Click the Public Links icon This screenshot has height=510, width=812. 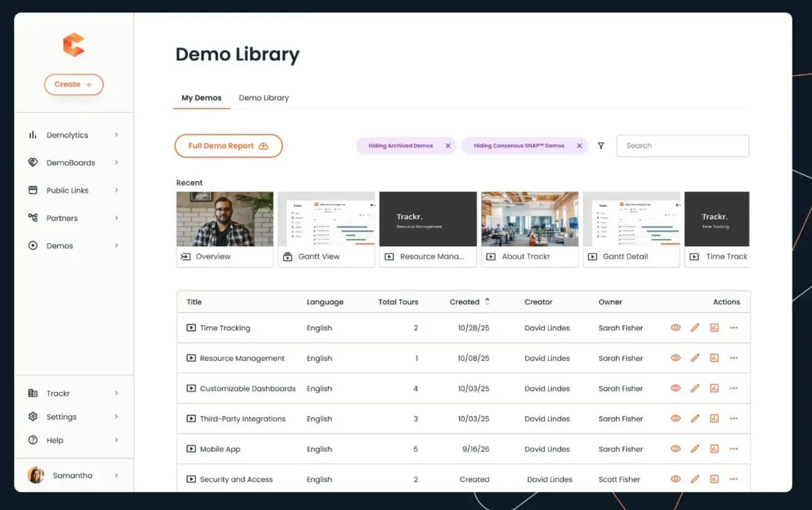(33, 190)
